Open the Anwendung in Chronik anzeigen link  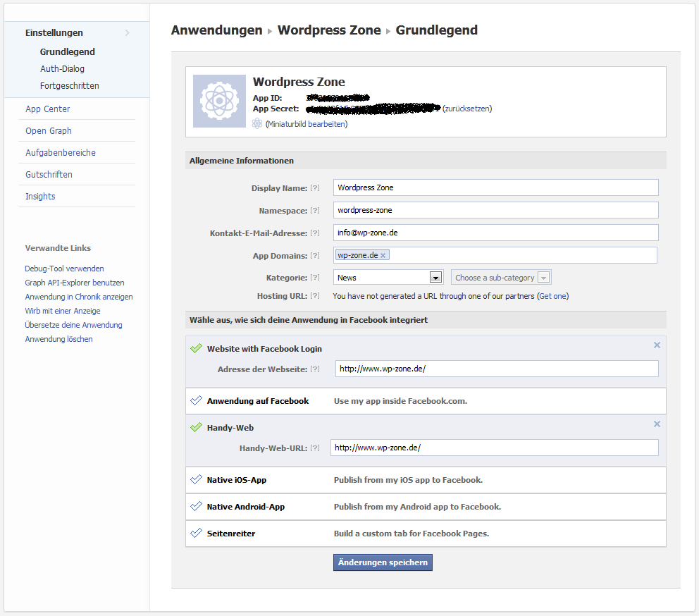(x=79, y=297)
